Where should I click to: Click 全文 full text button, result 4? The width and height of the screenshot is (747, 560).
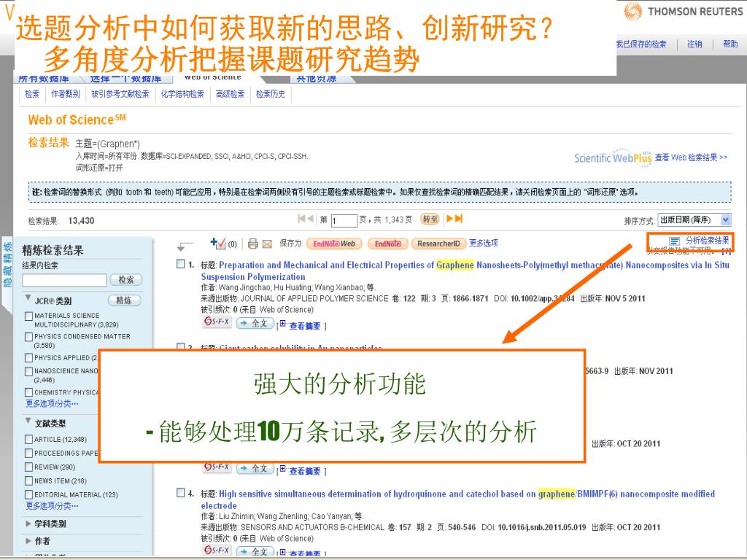click(255, 551)
